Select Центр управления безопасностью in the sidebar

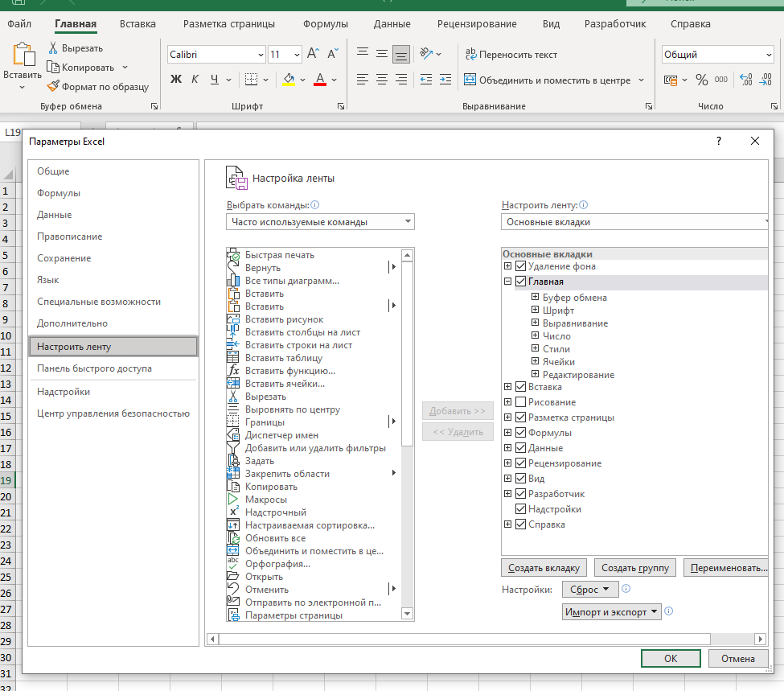113,413
